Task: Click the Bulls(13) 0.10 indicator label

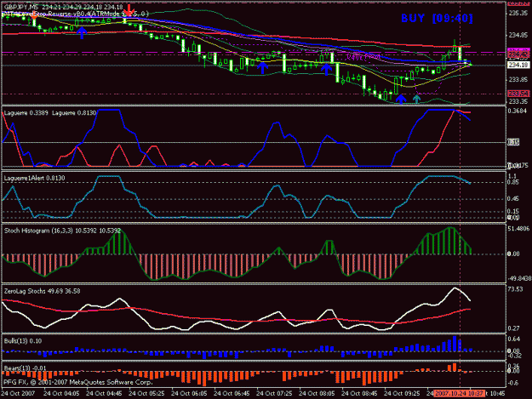Action: [23, 341]
